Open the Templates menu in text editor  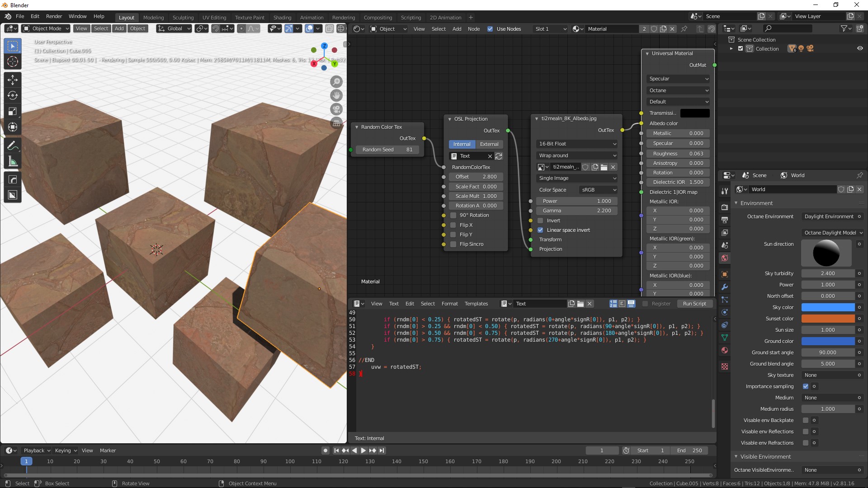[476, 304]
